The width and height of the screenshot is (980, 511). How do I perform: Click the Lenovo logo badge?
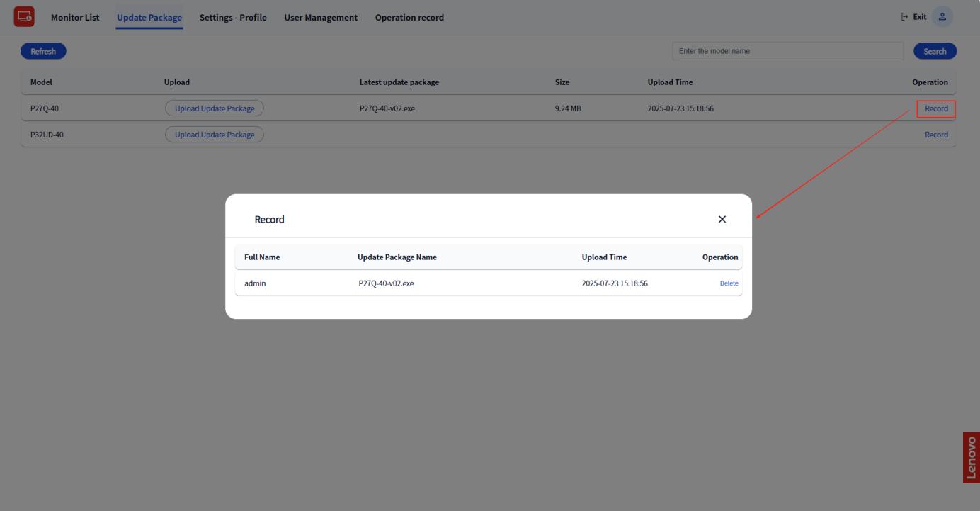(x=971, y=457)
